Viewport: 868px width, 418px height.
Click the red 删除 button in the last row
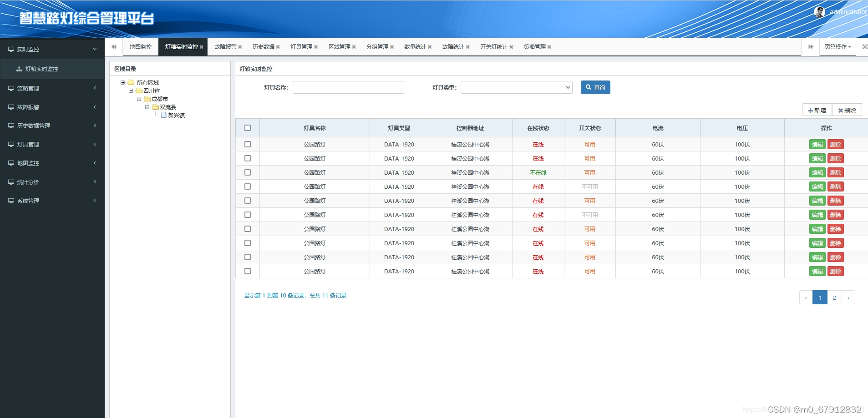click(x=836, y=271)
